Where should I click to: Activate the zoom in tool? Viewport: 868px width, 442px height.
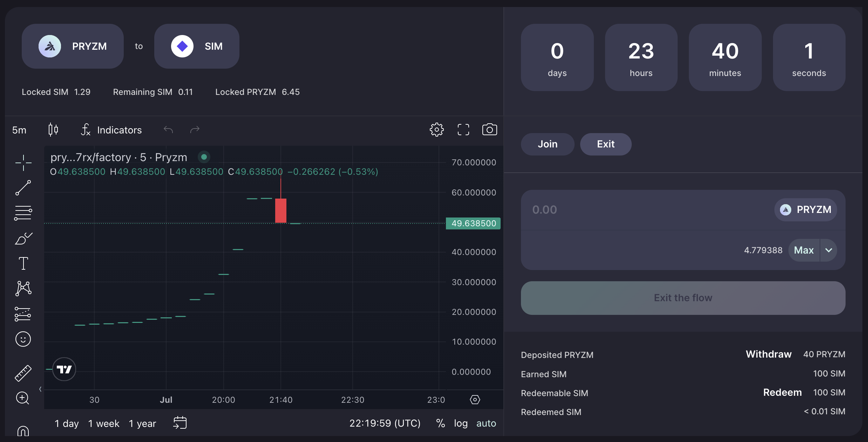[23, 398]
